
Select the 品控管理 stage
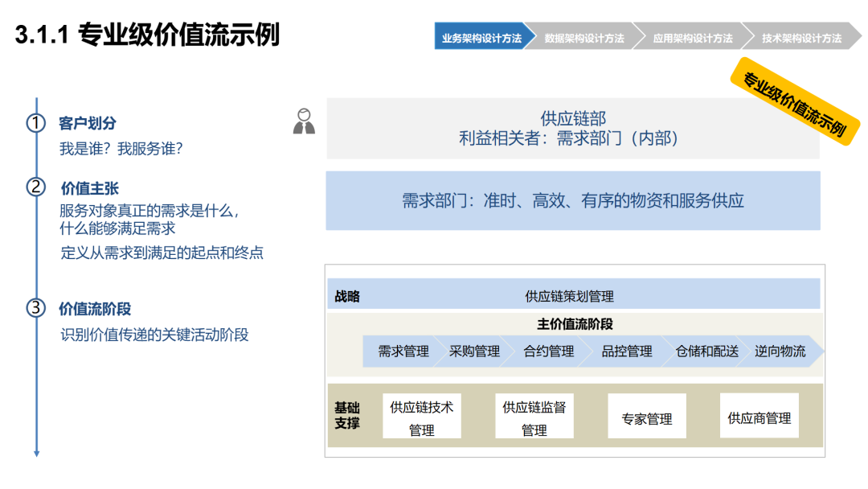click(x=627, y=351)
